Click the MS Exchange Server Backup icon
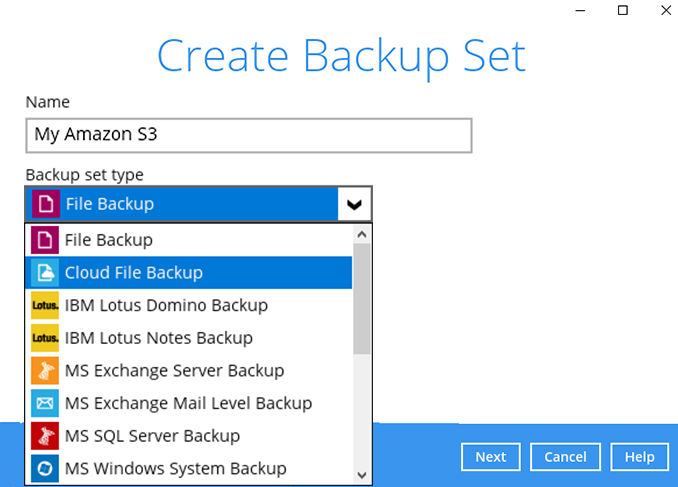 point(45,371)
